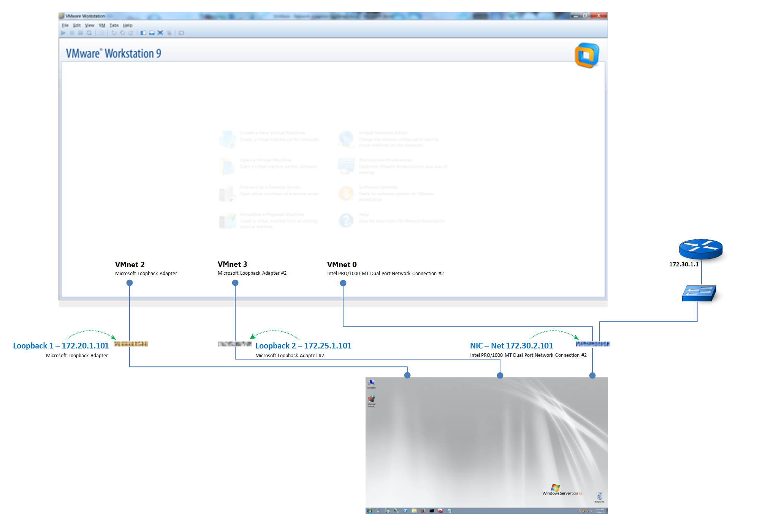Toggle the library sidebar

[x=143, y=33]
